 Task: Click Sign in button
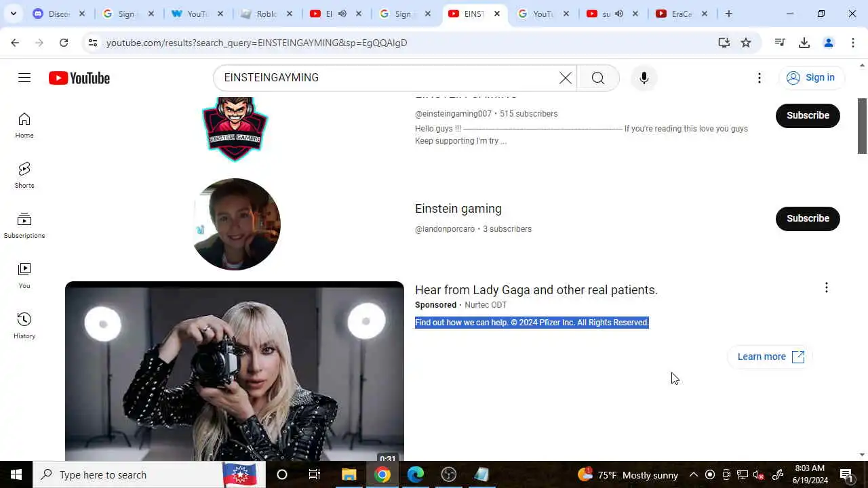point(811,77)
